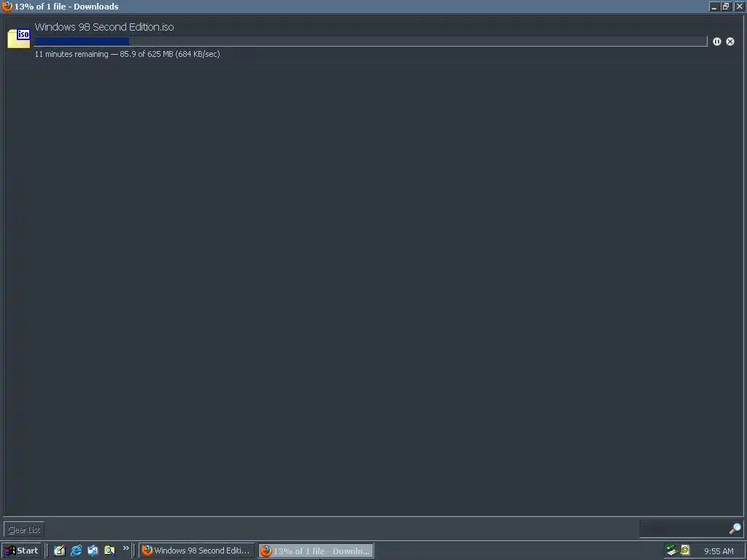Select the file name Windows 98 Second Edition.iso
The width and height of the screenshot is (747, 560).
tap(104, 27)
